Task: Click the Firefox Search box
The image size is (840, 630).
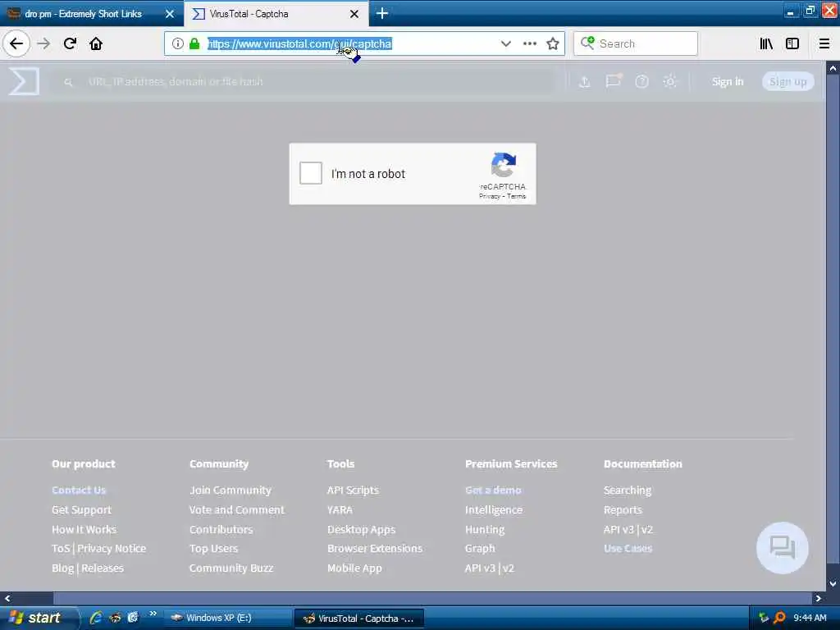Action: [636, 43]
